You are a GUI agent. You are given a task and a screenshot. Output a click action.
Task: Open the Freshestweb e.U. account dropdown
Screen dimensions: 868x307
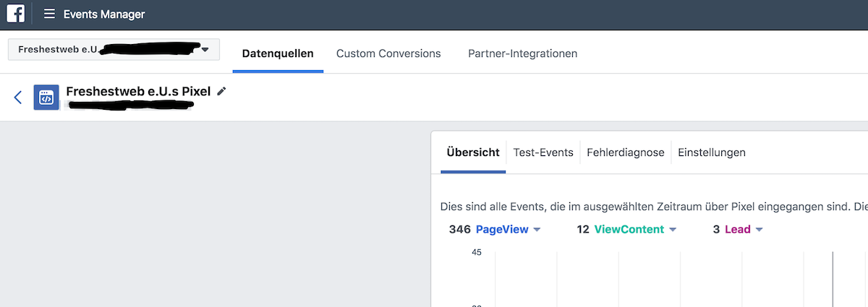(x=114, y=50)
